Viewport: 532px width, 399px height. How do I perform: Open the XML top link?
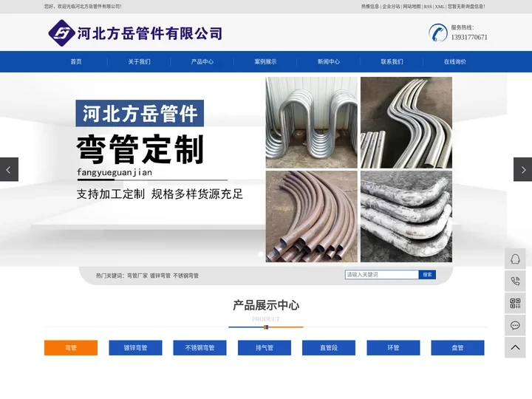tap(440, 7)
